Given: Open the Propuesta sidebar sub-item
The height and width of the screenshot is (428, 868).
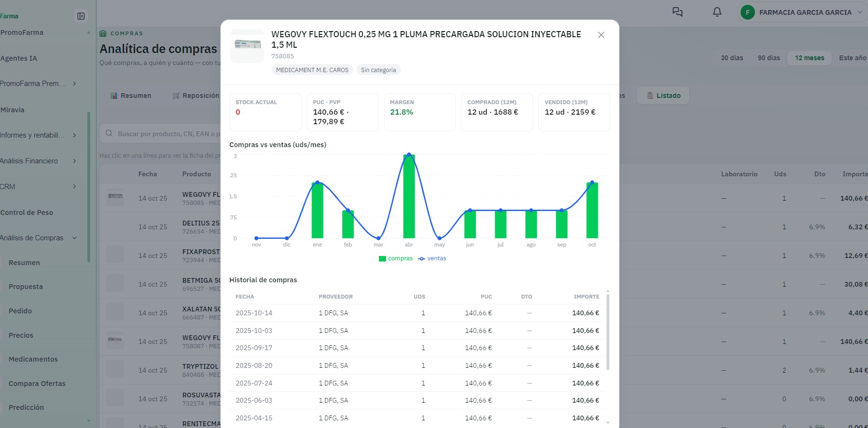Looking at the screenshot, I should click(26, 287).
